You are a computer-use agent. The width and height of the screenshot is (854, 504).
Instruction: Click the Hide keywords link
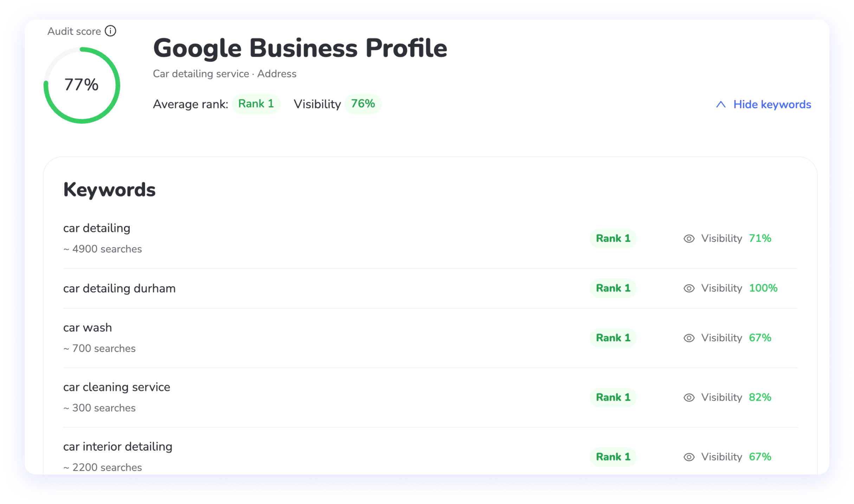pos(772,104)
